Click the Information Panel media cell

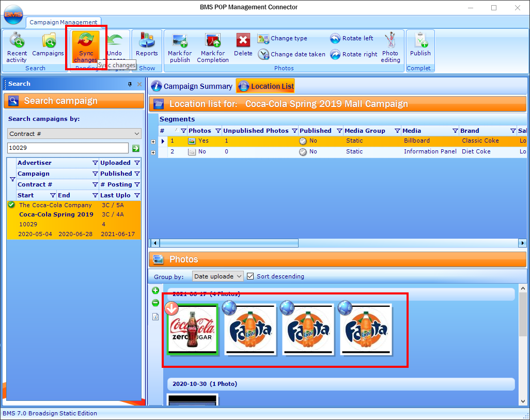pos(430,151)
